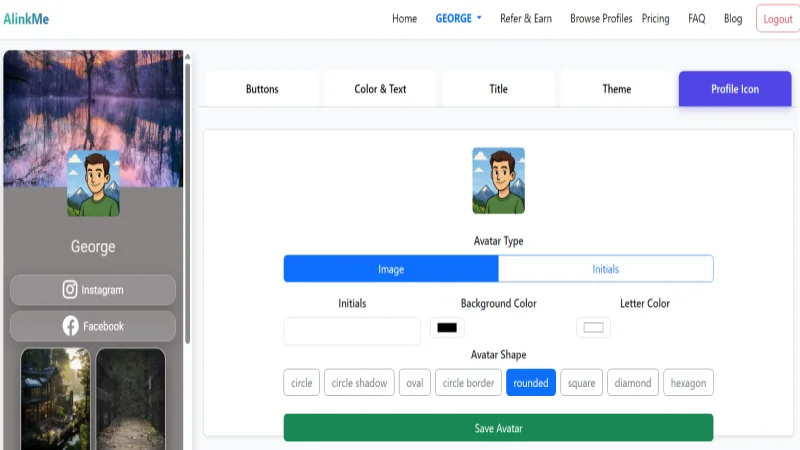The image size is (800, 450).
Task: Click the AlinkMe logo
Action: [x=26, y=19]
